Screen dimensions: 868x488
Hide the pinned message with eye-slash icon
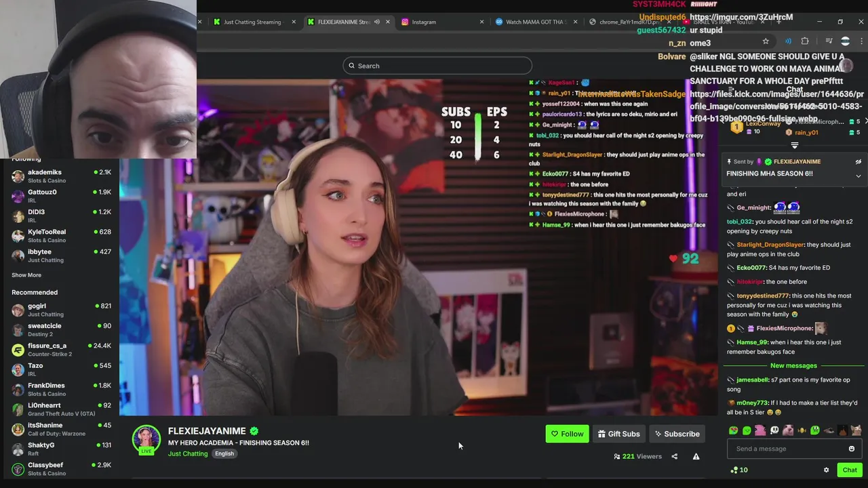pos(858,162)
